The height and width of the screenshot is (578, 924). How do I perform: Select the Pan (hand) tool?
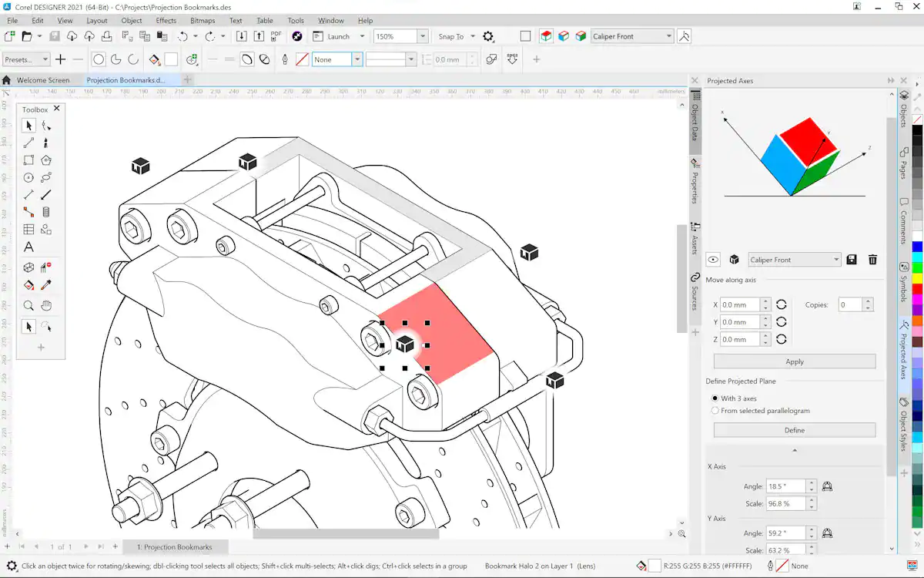(x=46, y=305)
